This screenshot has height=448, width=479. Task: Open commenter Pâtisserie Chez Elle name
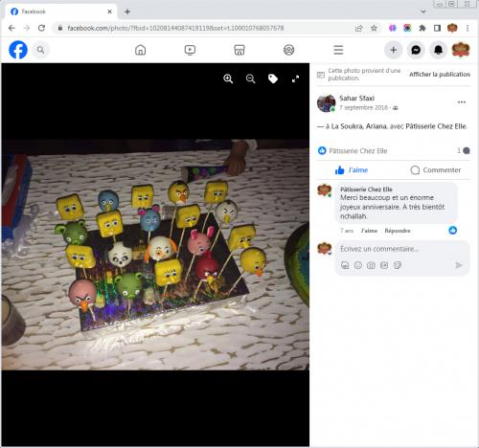coord(366,190)
